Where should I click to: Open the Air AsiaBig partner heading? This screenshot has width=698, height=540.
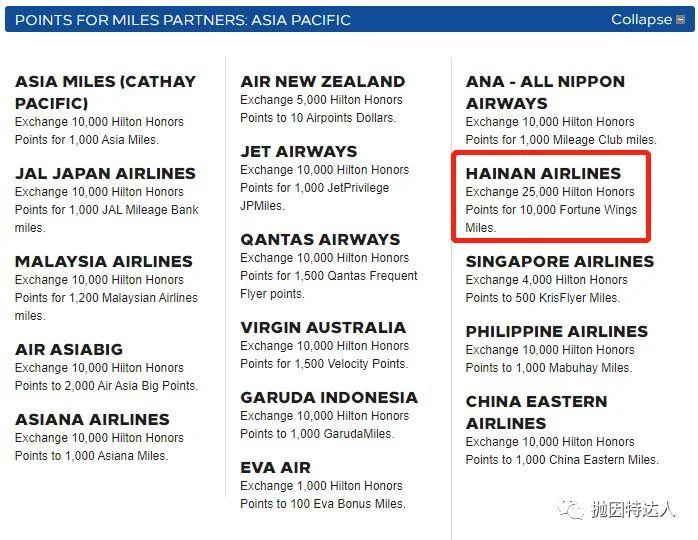[69, 349]
